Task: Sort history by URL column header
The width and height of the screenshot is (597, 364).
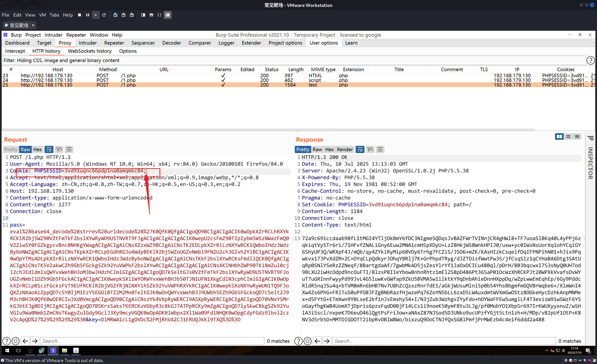Action: pyautogui.click(x=164, y=70)
